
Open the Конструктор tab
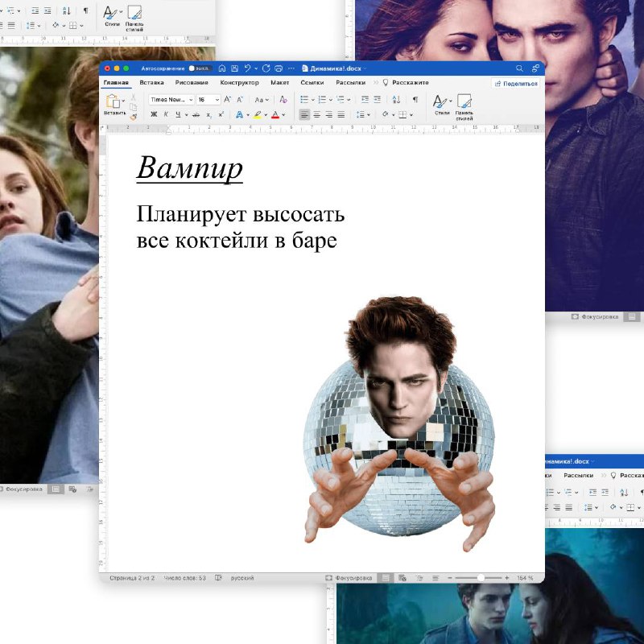click(239, 83)
